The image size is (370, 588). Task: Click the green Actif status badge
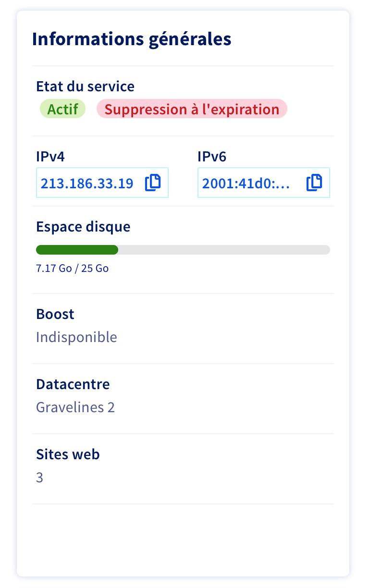[62, 109]
